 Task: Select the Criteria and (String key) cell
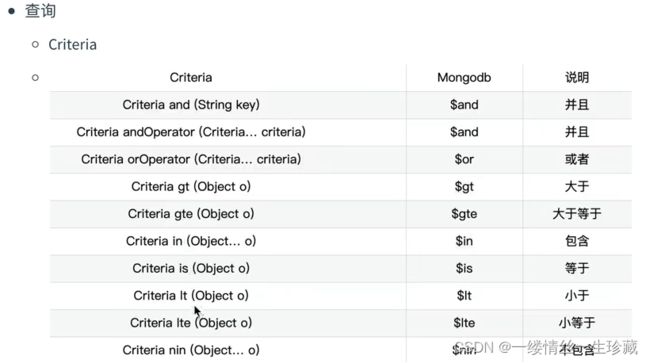coord(191,105)
